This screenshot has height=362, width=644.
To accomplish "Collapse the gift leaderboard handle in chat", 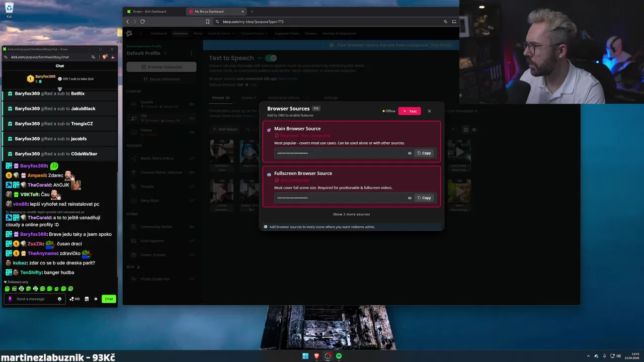I will point(60,89).
